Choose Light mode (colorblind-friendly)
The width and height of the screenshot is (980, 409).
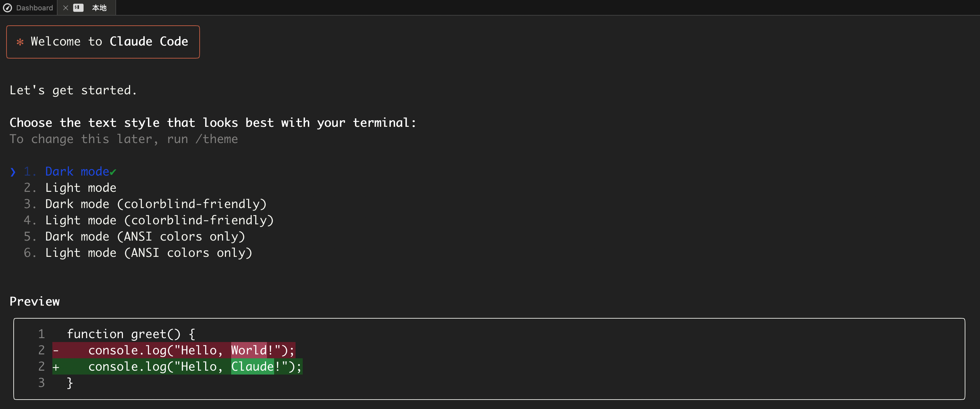pyautogui.click(x=159, y=221)
